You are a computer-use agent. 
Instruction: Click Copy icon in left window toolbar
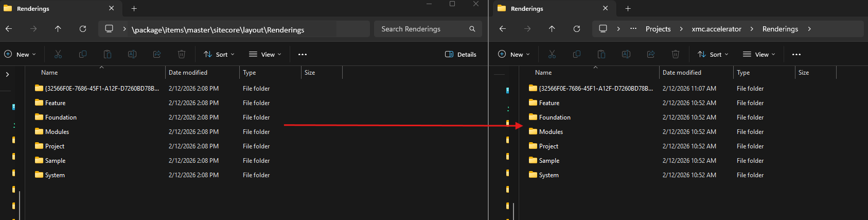[x=83, y=54]
